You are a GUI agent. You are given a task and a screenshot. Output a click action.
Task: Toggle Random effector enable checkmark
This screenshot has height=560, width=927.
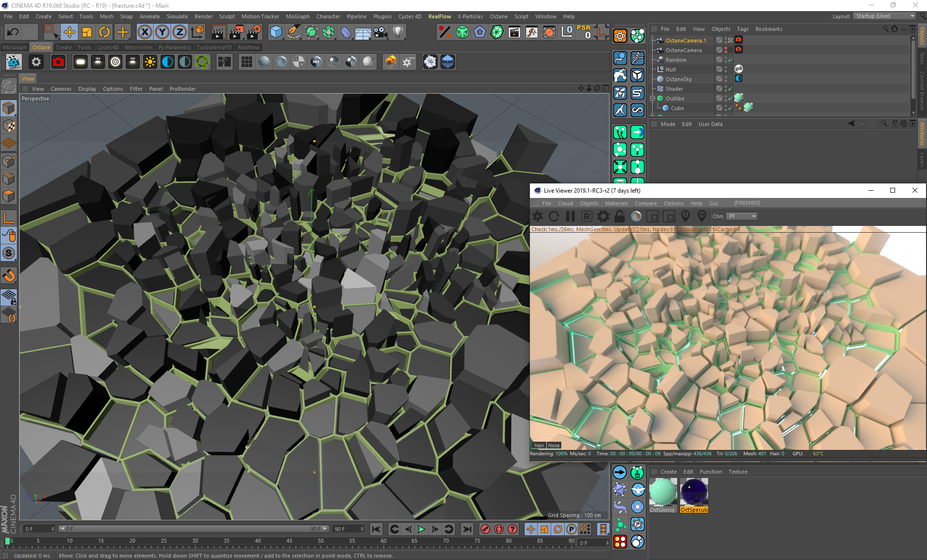tap(730, 60)
